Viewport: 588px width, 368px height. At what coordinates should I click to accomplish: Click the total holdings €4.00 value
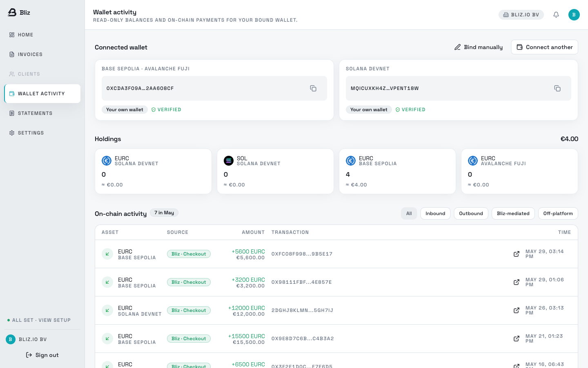[569, 139]
